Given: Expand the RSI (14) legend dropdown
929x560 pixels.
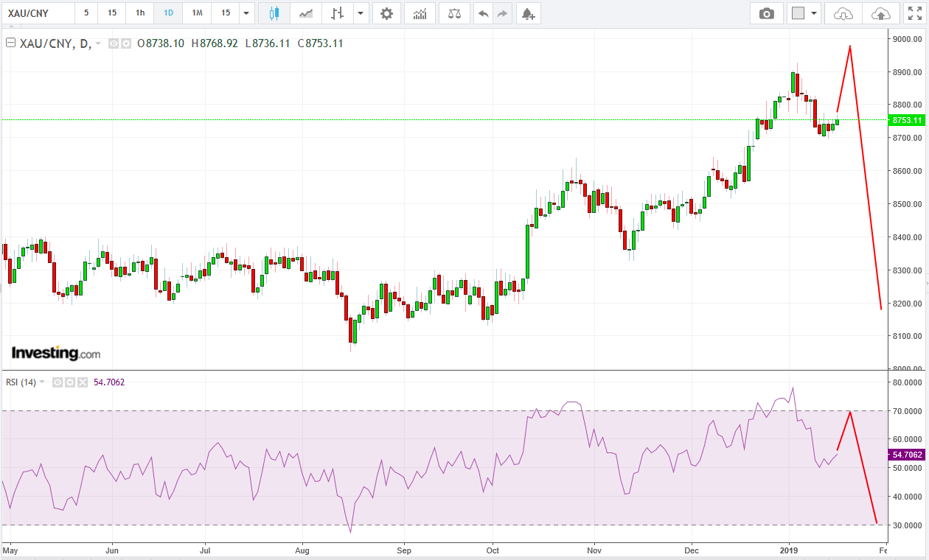Looking at the screenshot, I should click(42, 382).
